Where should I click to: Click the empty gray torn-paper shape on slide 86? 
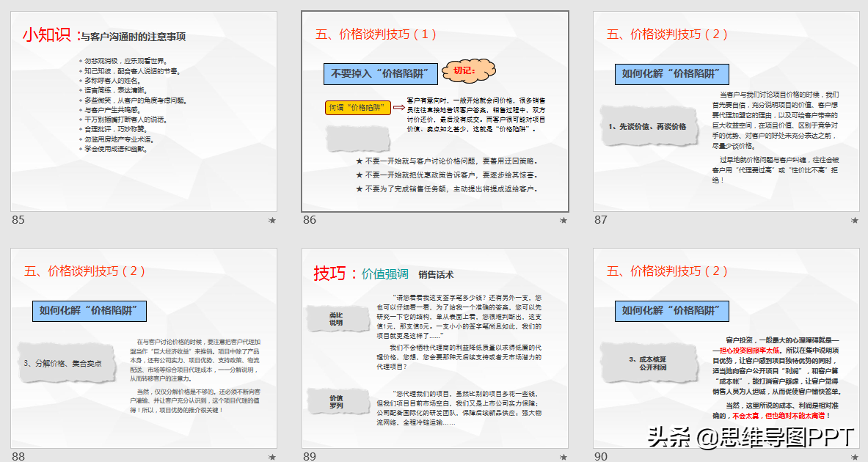357,139
